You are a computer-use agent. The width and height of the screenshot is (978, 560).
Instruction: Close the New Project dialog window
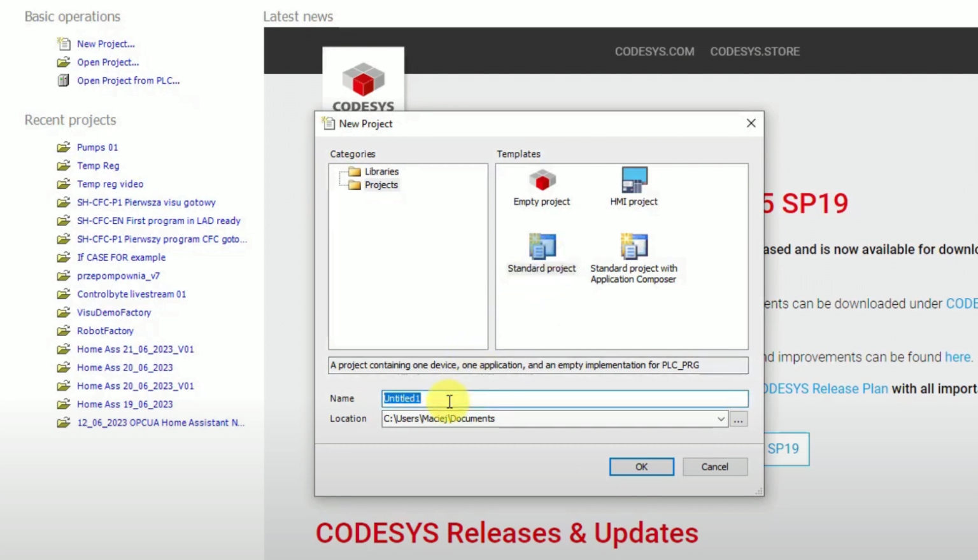(x=751, y=123)
